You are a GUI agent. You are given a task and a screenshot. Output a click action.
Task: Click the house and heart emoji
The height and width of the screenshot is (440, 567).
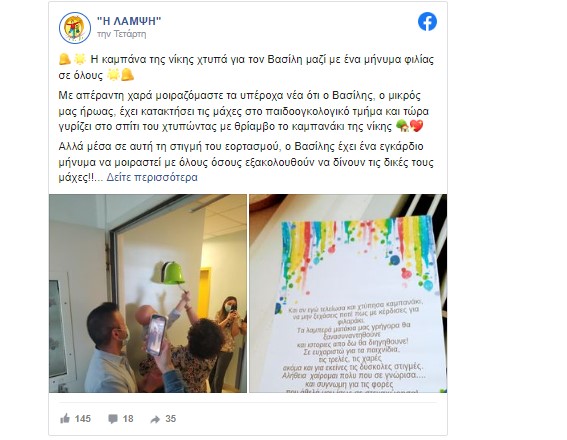coord(409,126)
